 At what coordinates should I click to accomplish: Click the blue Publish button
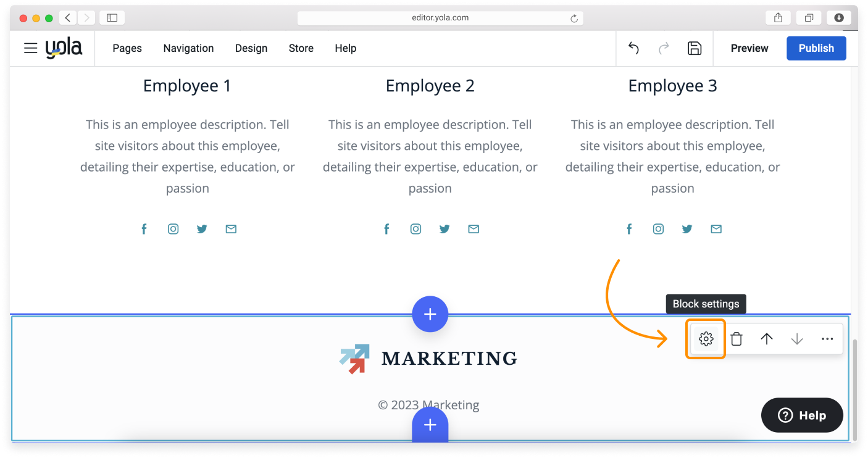(816, 48)
